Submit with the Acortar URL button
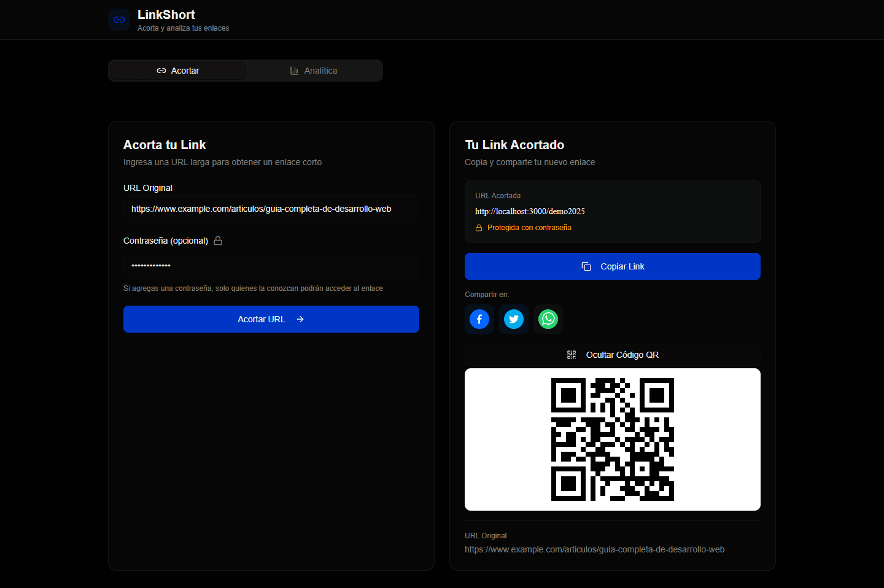 point(271,319)
